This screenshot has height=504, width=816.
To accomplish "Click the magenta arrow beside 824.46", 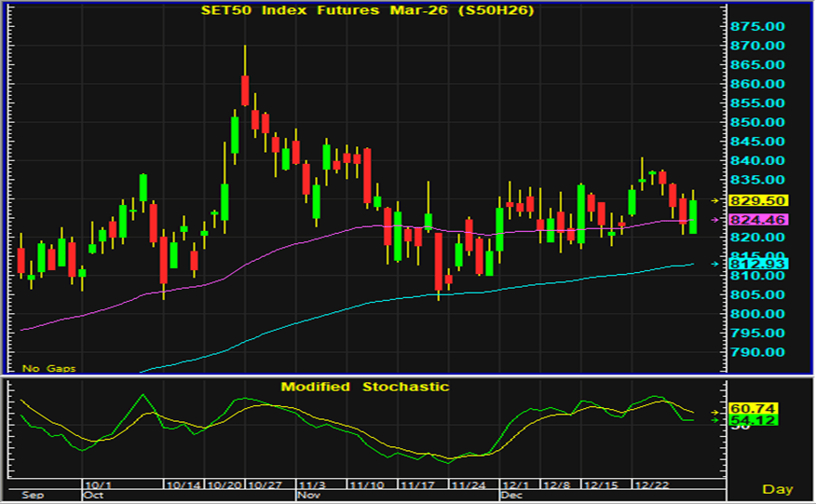I will pyautogui.click(x=715, y=220).
